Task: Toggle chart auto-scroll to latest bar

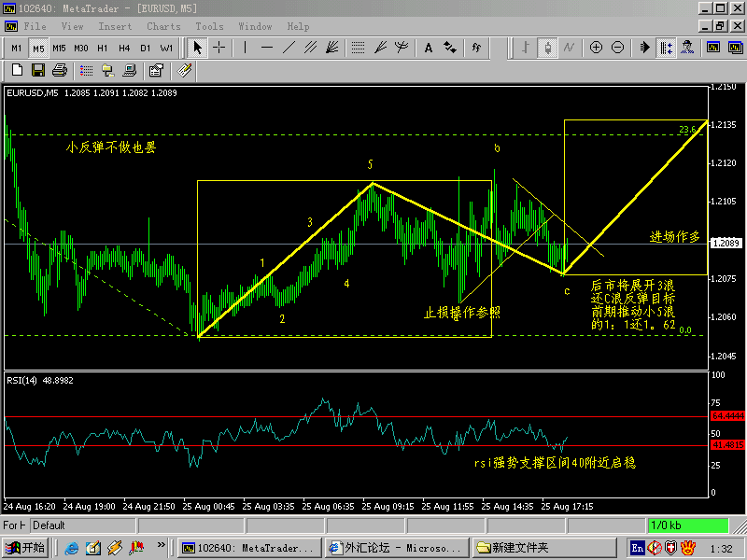Action: pos(644,48)
